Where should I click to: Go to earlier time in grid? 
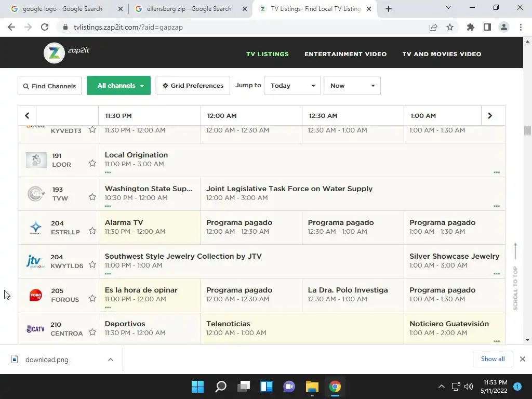click(27, 116)
